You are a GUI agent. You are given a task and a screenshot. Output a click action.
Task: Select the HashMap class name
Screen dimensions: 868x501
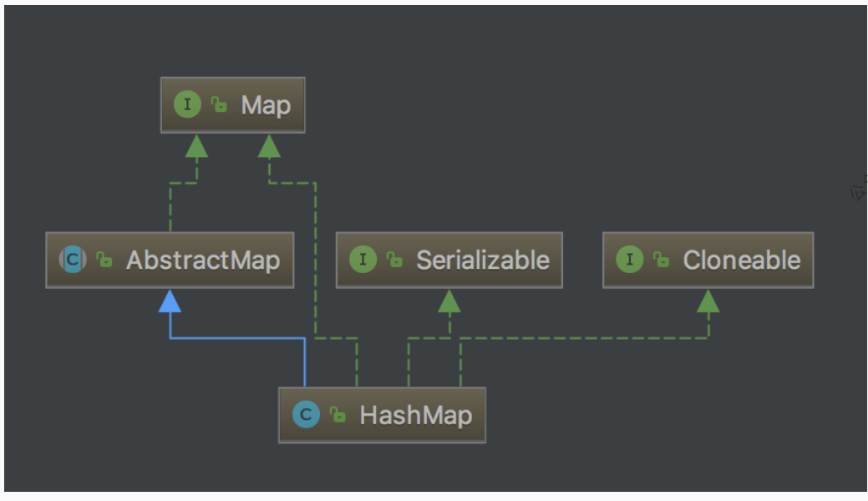tap(415, 414)
